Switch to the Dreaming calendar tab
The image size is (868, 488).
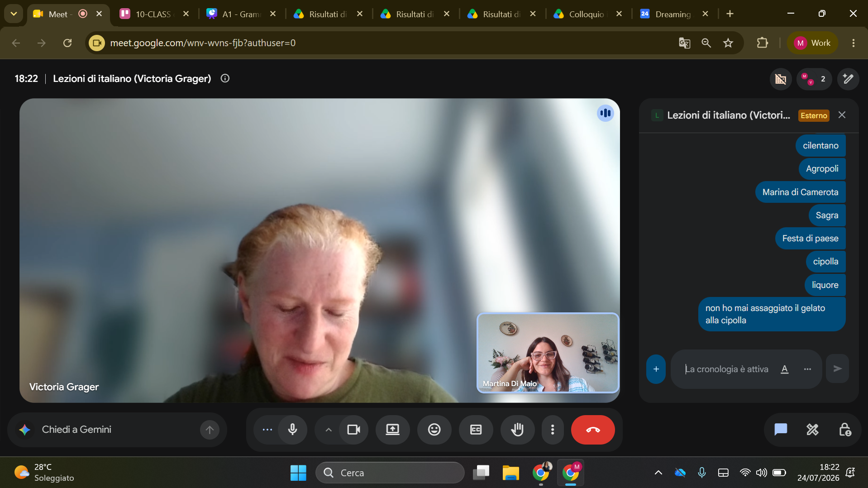point(674,14)
